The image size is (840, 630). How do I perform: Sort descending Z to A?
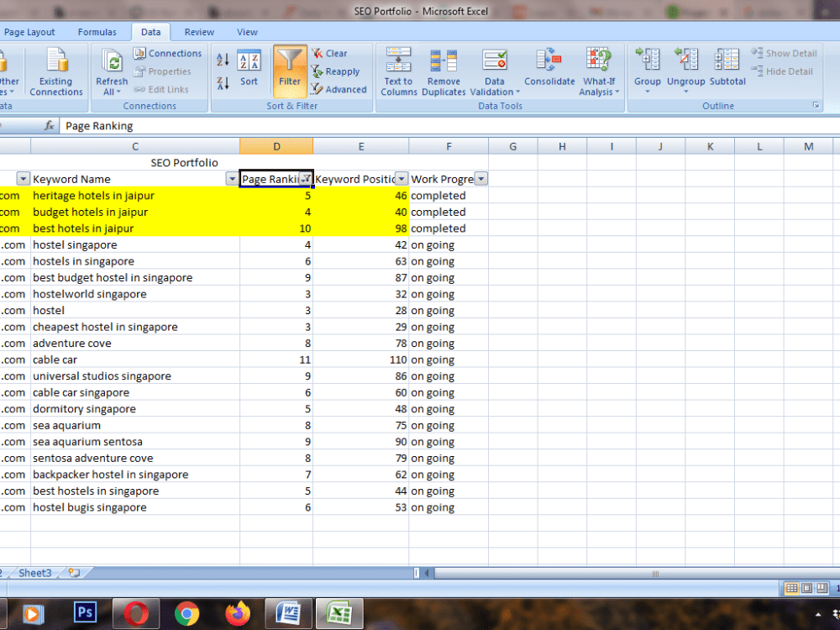223,83
